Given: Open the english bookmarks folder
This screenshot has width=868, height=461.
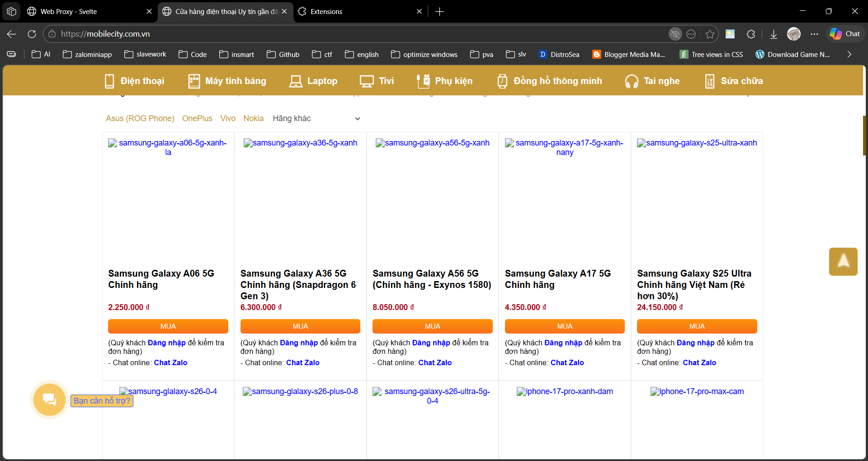Looking at the screenshot, I should click(362, 54).
